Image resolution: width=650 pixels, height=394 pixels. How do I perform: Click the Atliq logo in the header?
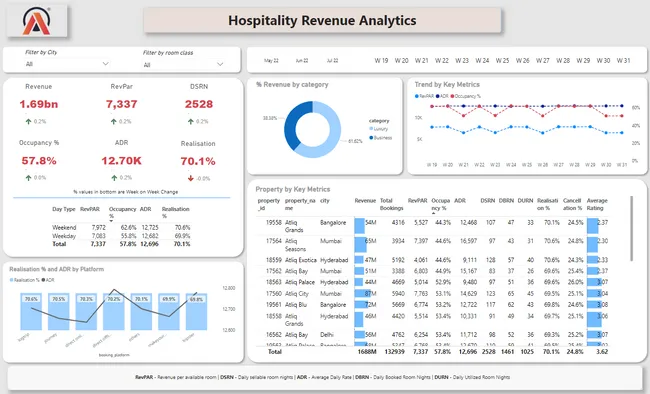coord(36,21)
